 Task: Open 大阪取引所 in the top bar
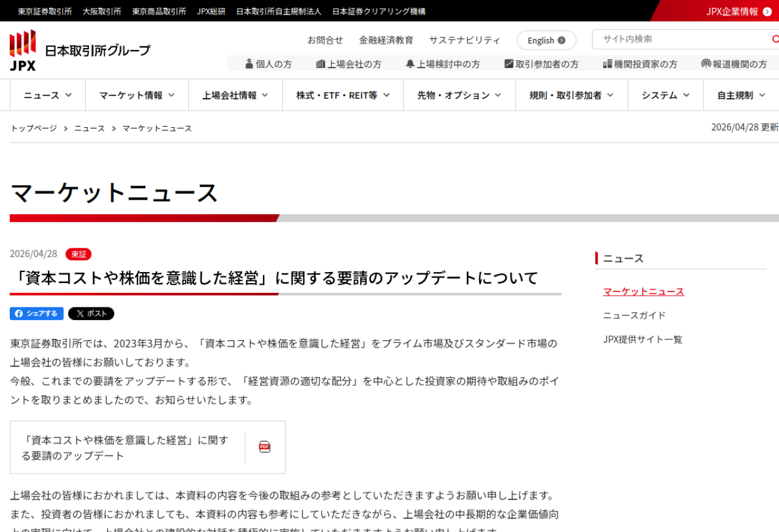102,12
